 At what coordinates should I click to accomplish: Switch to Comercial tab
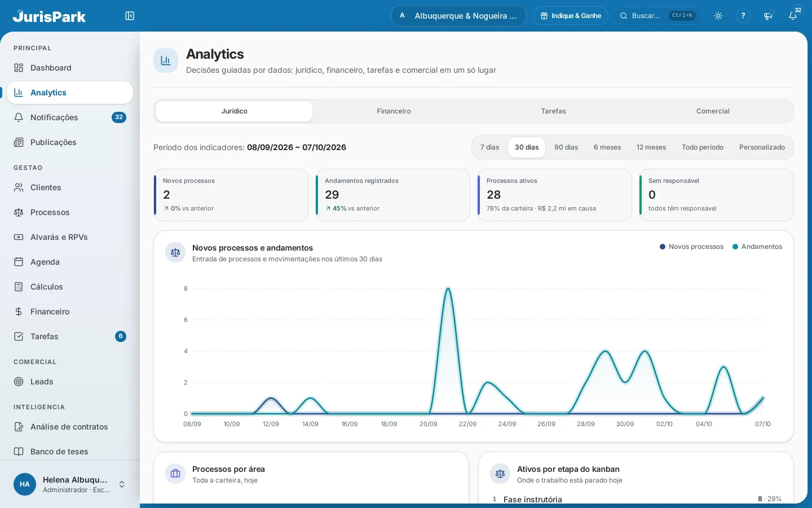(713, 111)
